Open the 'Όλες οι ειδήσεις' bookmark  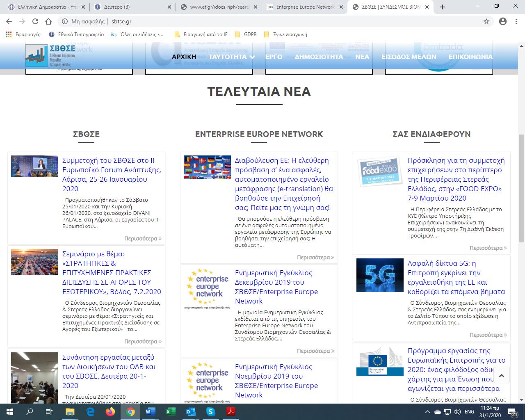[137, 34]
